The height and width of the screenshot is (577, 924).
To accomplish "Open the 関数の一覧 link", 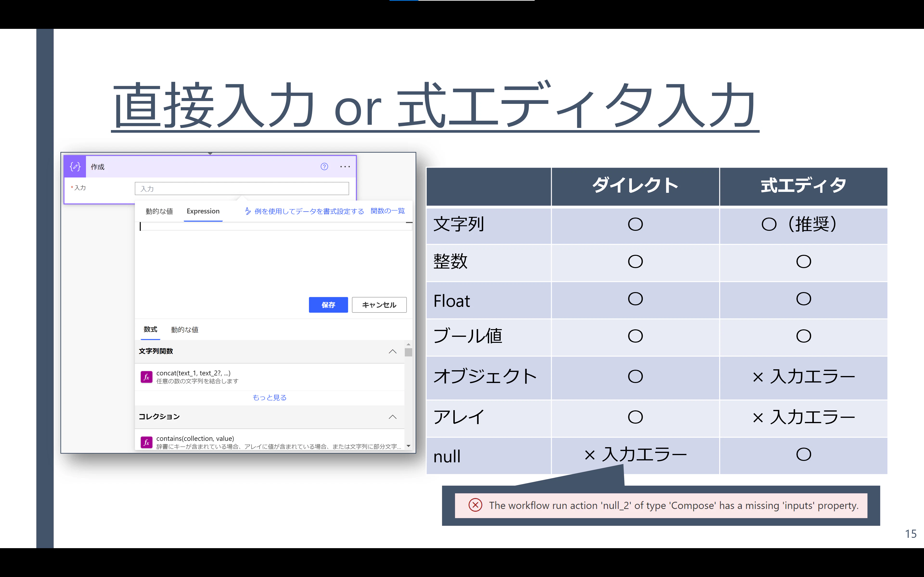I will pos(388,211).
